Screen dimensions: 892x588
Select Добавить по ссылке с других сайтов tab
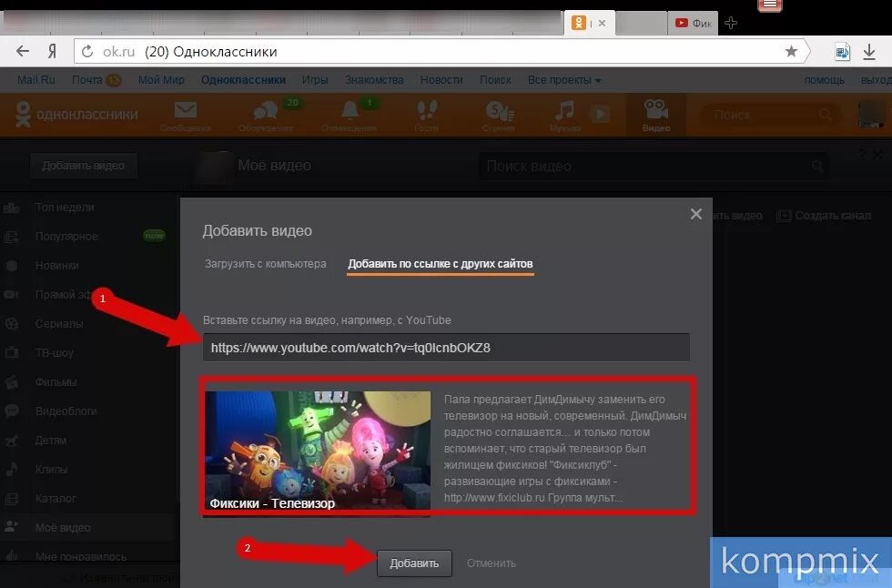click(x=441, y=264)
